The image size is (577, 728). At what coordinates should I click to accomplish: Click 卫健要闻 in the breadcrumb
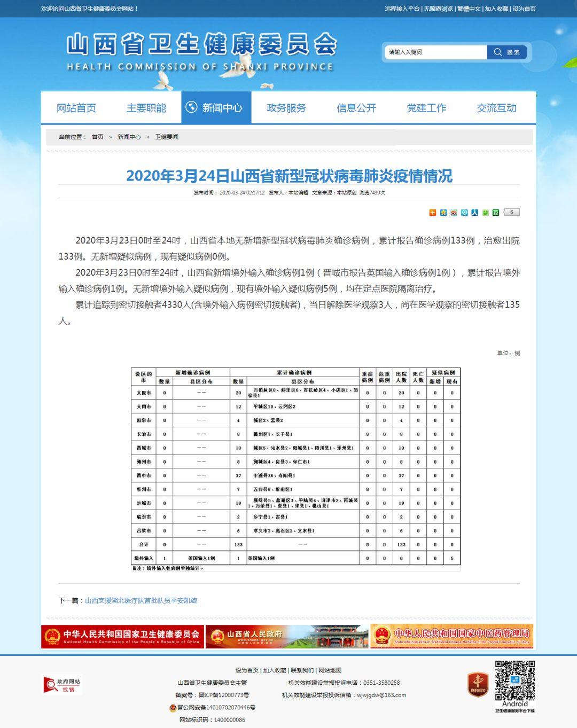[x=167, y=137]
